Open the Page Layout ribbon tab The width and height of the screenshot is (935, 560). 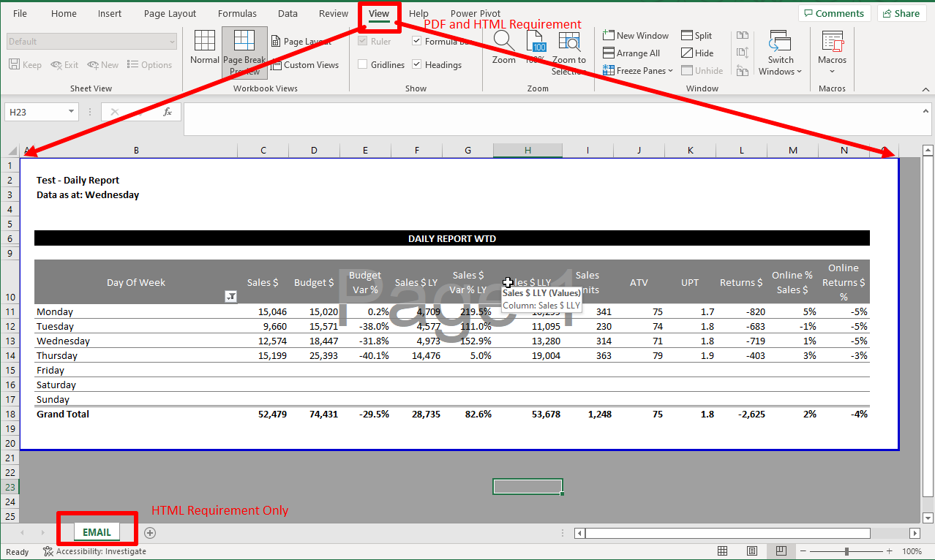click(x=170, y=14)
